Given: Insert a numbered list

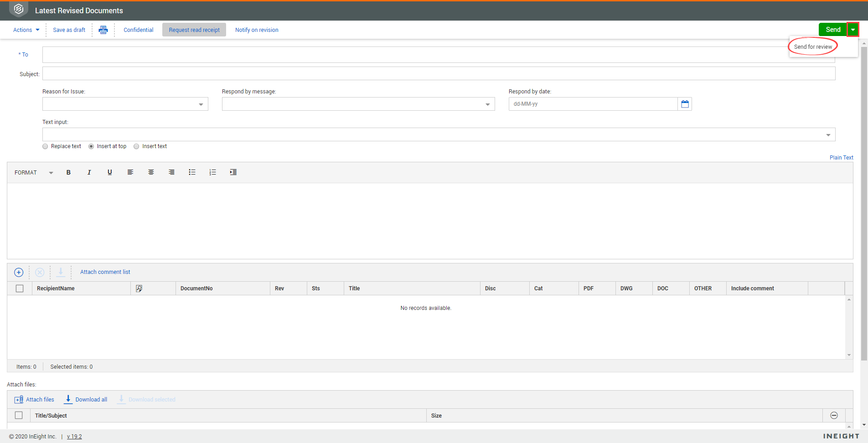Looking at the screenshot, I should tap(212, 172).
